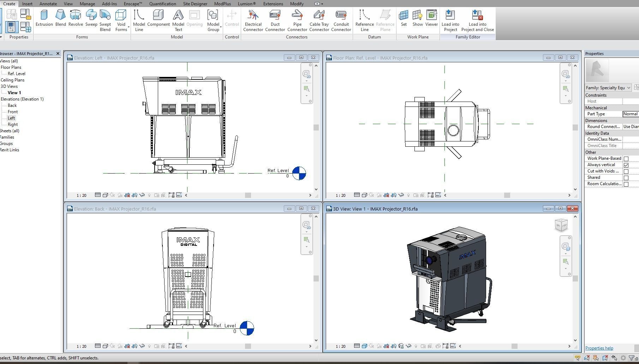The height and width of the screenshot is (364, 639).
Task: Add a Duct Connector
Action: click(x=275, y=21)
